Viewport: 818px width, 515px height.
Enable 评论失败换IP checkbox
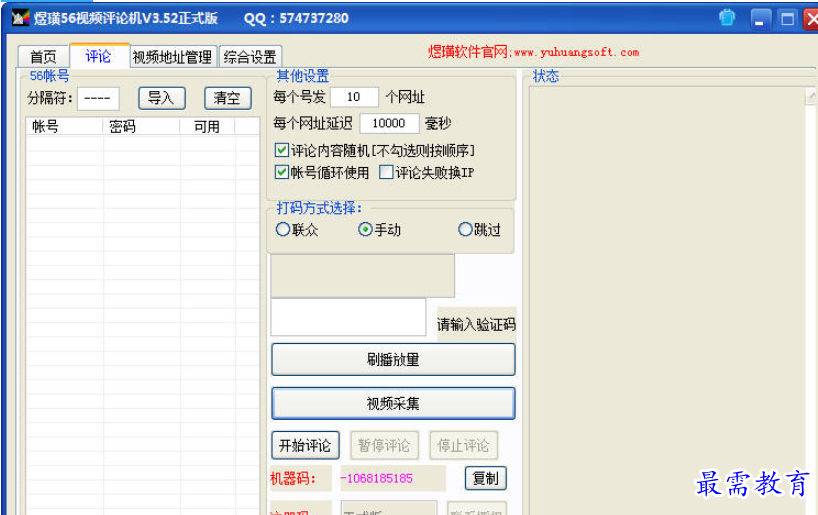(x=386, y=172)
